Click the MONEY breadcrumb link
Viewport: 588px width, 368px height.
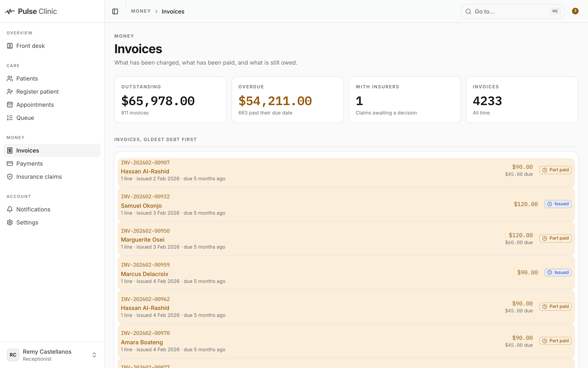coord(141,11)
